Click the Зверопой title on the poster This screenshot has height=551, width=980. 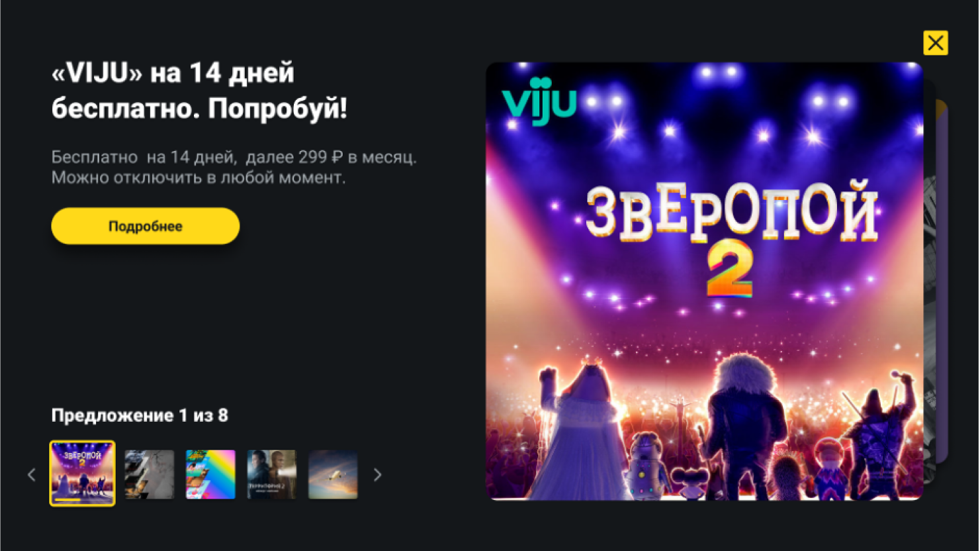click(733, 211)
